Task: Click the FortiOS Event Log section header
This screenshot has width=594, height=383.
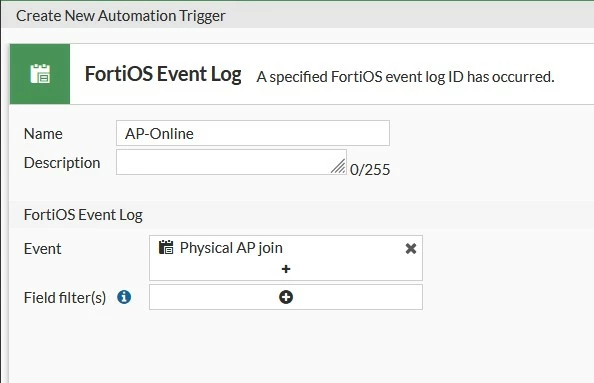Action: 83,215
